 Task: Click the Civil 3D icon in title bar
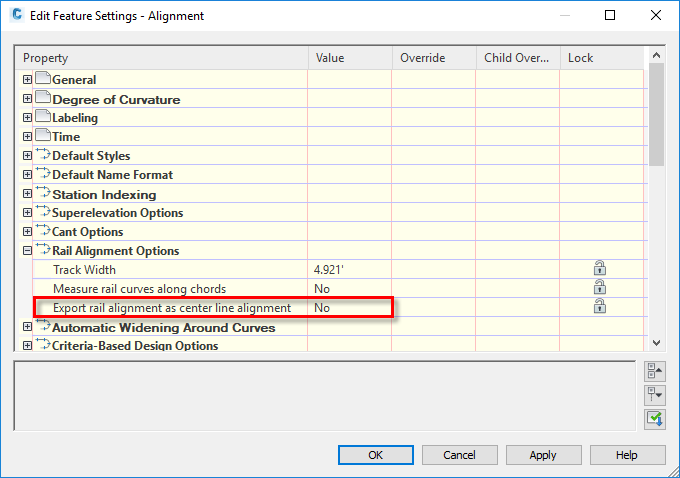coord(16,16)
